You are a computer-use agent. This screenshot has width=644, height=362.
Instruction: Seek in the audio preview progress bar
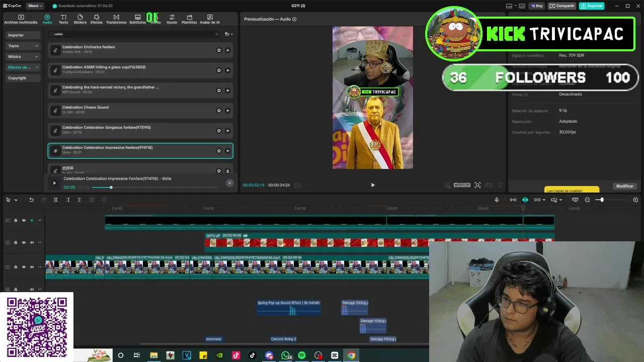coord(155,188)
